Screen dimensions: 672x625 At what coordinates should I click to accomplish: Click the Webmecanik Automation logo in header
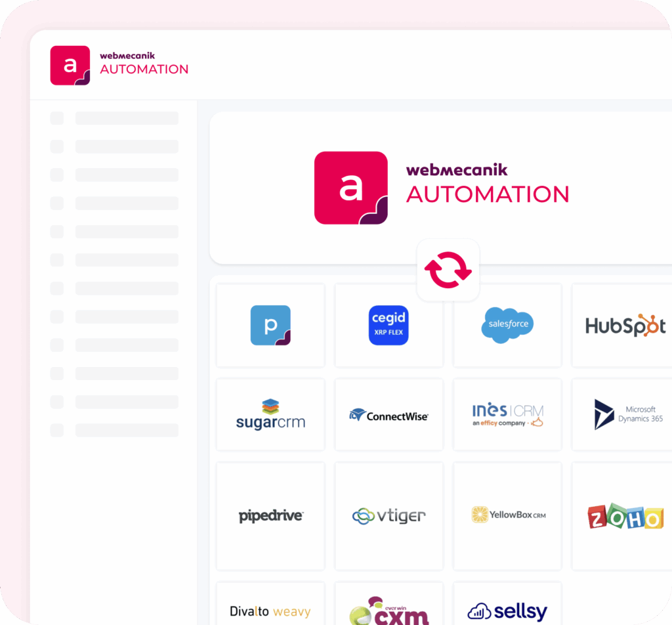[x=119, y=65]
